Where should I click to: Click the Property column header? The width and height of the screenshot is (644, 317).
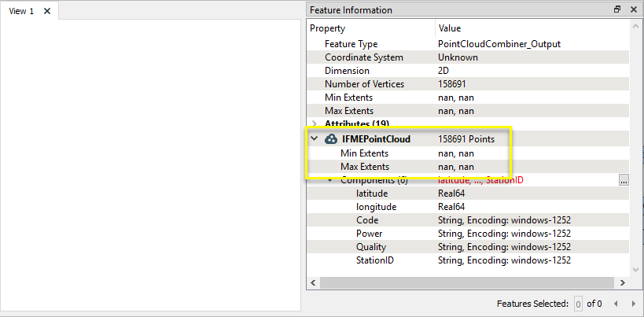tap(371, 28)
